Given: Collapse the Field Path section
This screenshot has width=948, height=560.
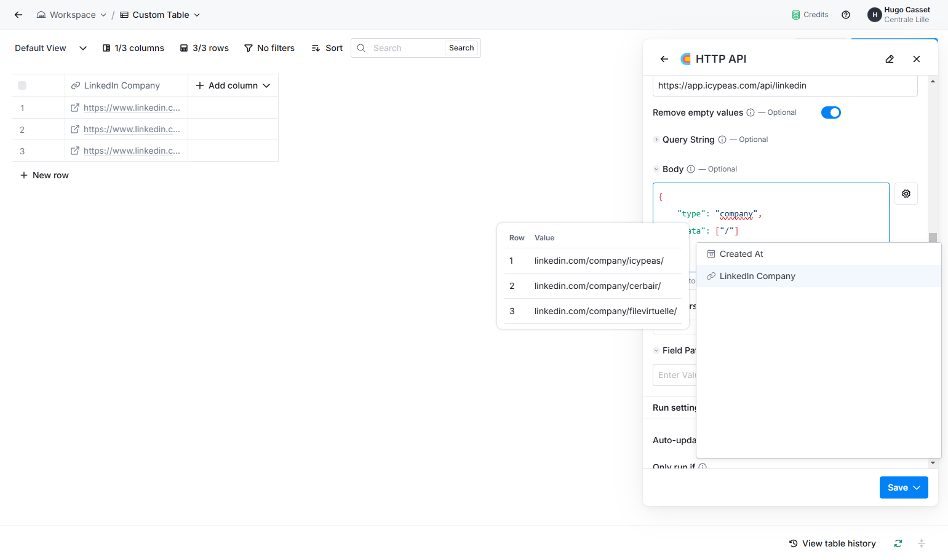Looking at the screenshot, I should [656, 350].
